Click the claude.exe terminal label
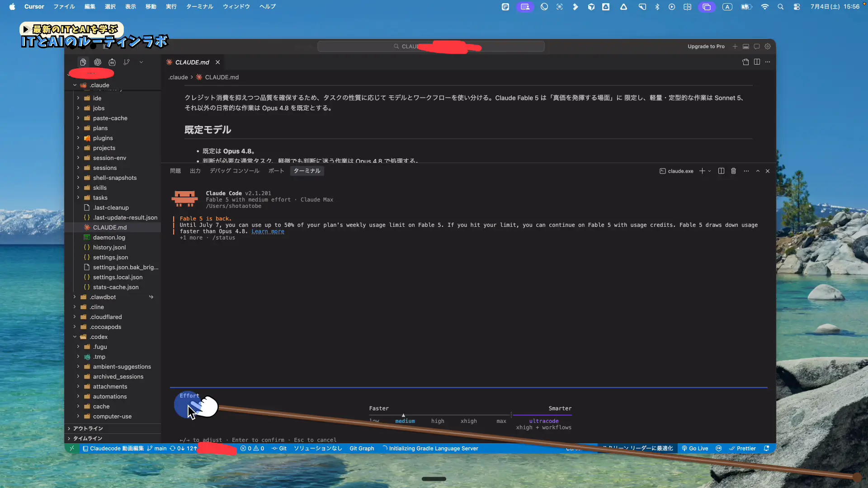 pyautogui.click(x=677, y=171)
